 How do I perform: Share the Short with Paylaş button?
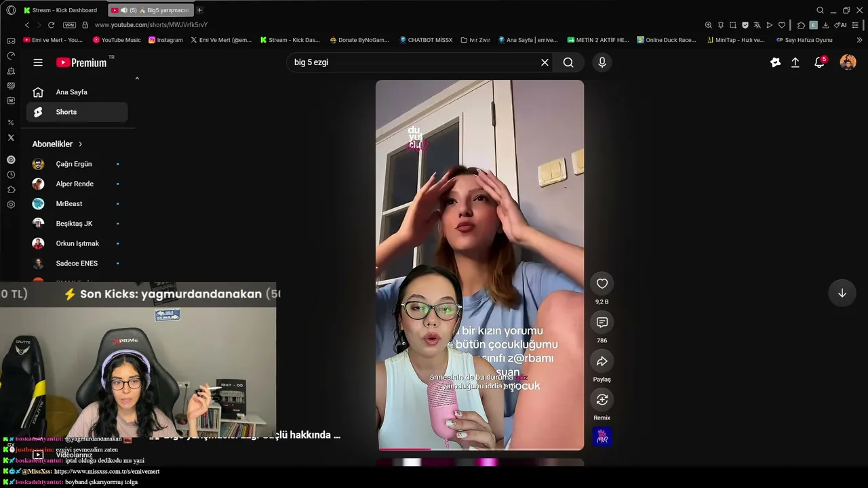[602, 361]
